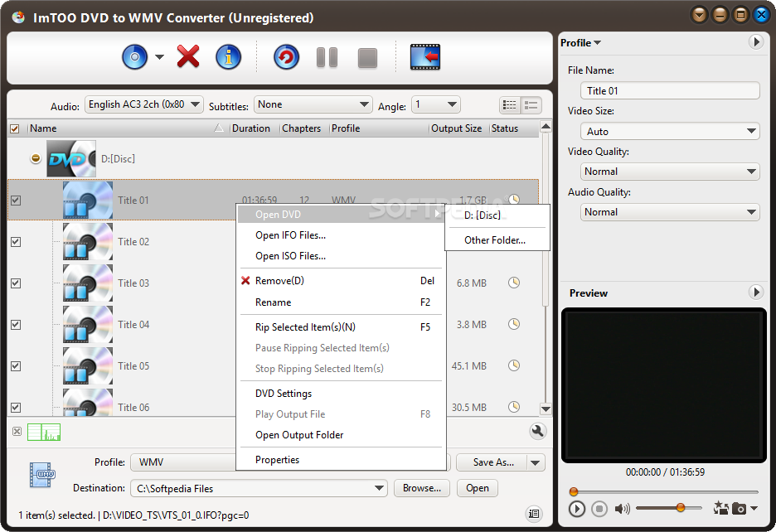Click the clock status icon for Title 05
Screen dimensions: 776x532
coord(514,365)
